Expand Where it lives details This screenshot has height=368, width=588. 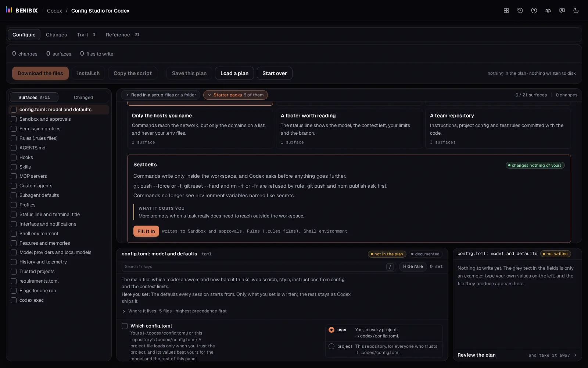pos(175,311)
